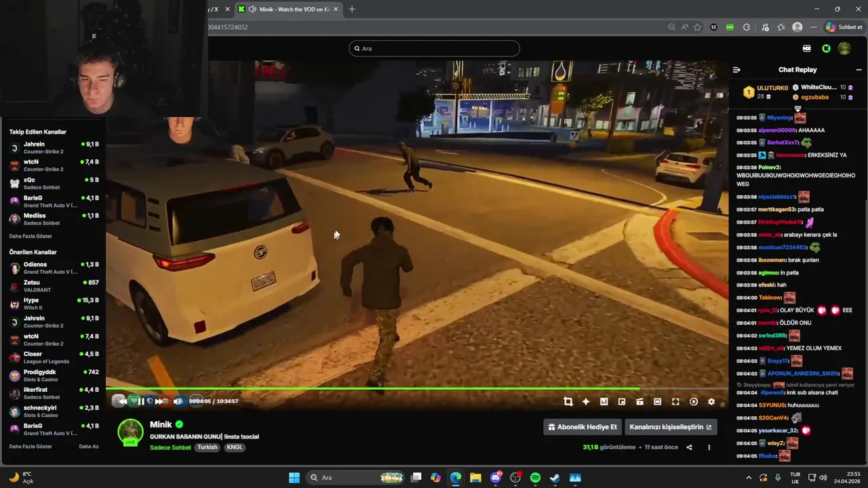Collapse recommended channels with Daha Az

click(x=89, y=447)
